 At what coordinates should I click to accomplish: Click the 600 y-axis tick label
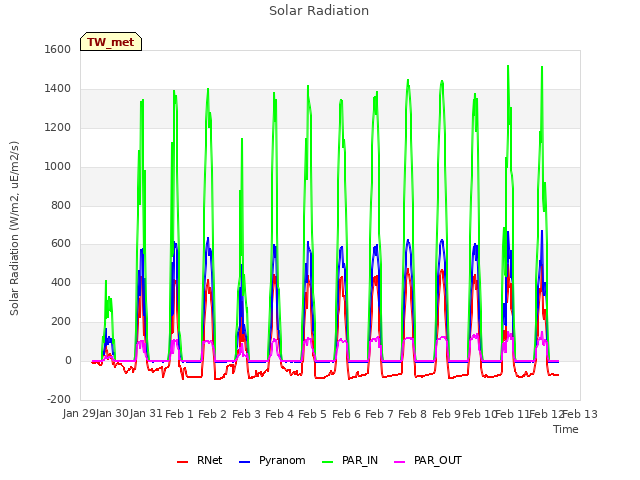pos(61,244)
